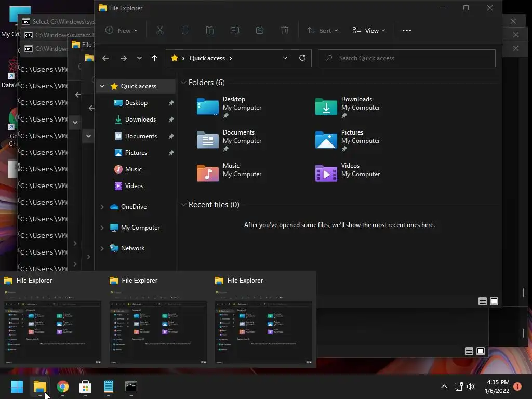Viewport: 532px width, 399px height.
Task: Switch to large thumbnails view icon in front window
Action: click(495, 301)
